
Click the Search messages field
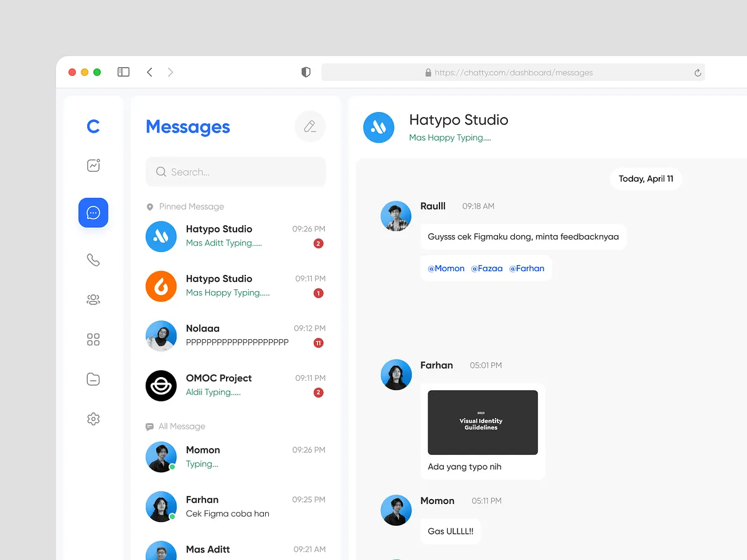click(x=235, y=172)
